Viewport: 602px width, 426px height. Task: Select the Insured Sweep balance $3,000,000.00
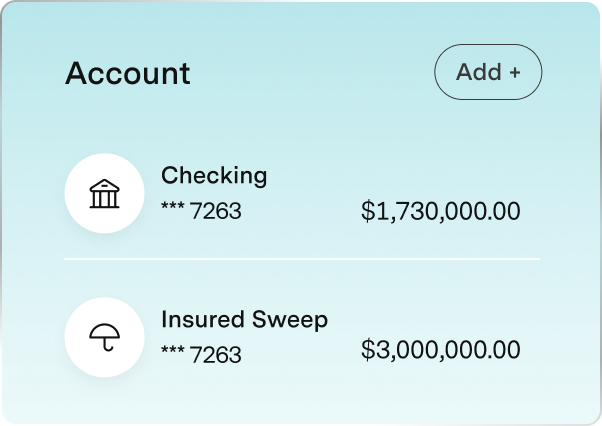pyautogui.click(x=440, y=350)
